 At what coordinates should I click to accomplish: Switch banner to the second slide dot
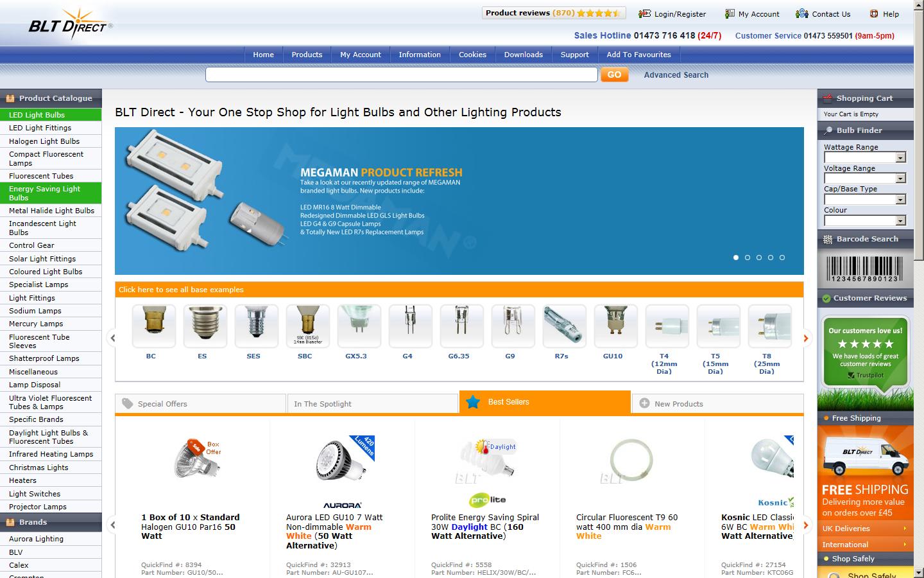[x=748, y=258]
